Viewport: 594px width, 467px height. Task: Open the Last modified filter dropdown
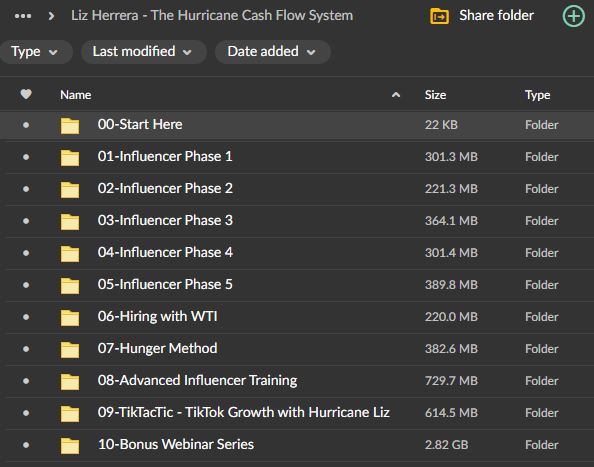click(x=144, y=52)
